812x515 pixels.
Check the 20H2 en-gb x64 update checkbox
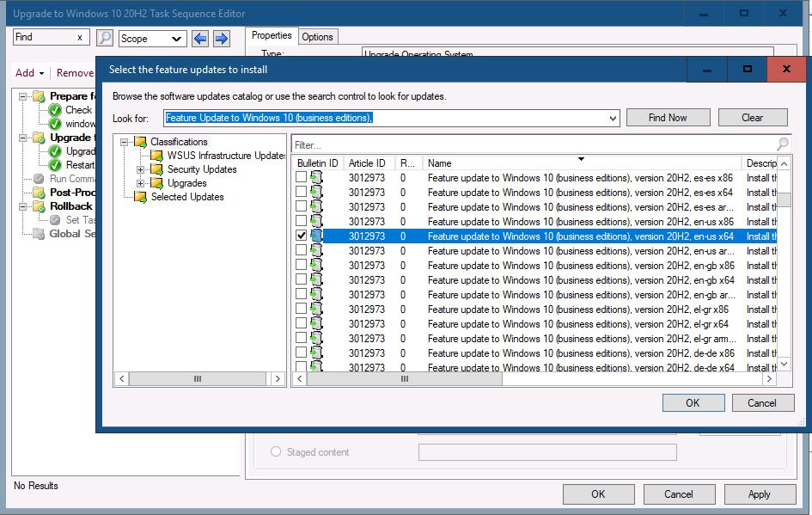(x=301, y=279)
